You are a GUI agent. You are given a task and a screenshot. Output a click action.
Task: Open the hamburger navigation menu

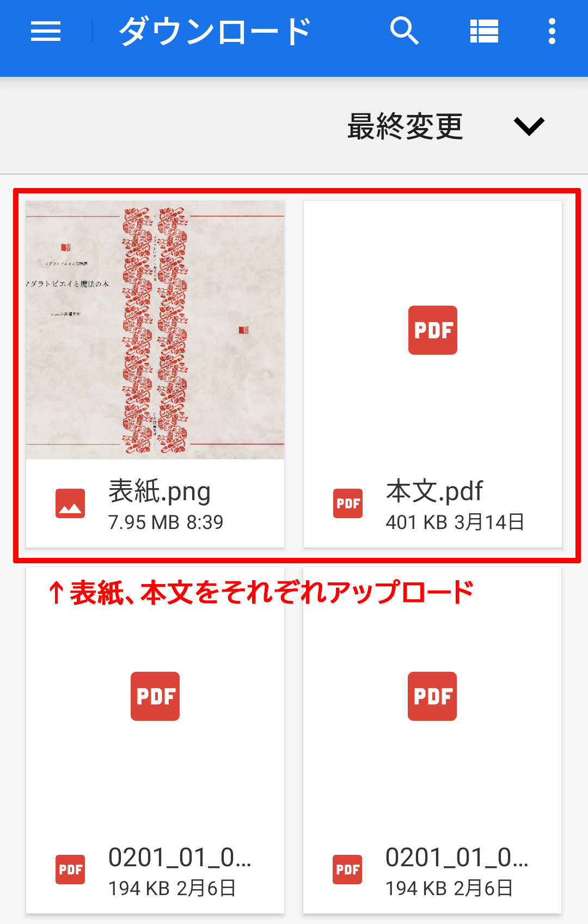[46, 31]
